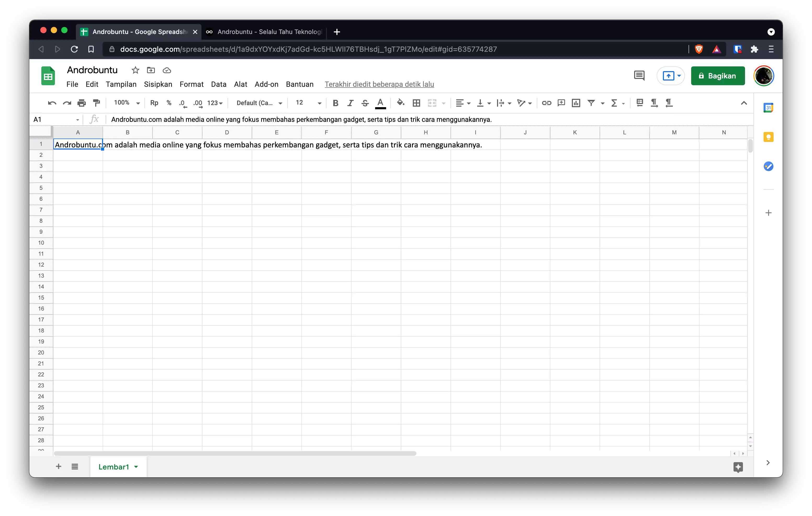The image size is (812, 516).
Task: Open the horizontal alignment dropdown
Action: [x=468, y=103]
